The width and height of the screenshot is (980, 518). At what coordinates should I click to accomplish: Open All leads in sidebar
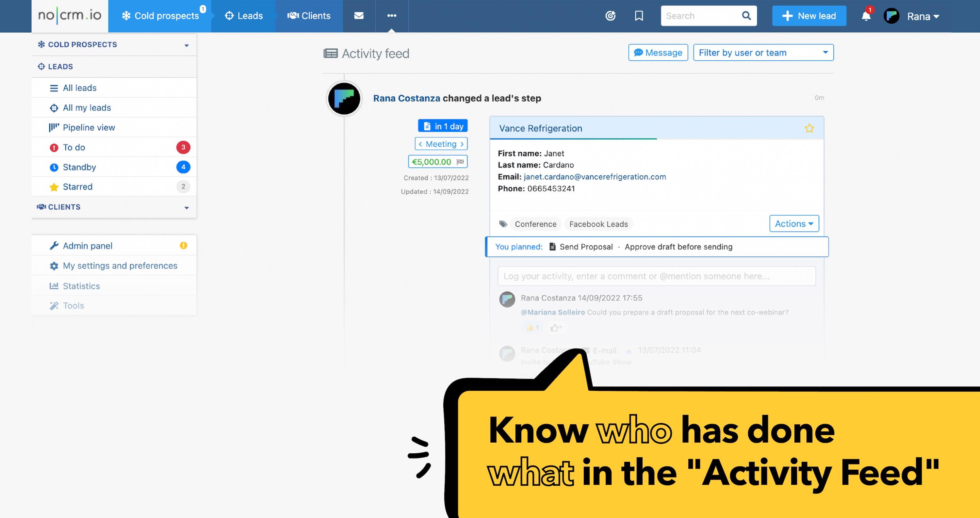coord(114,88)
